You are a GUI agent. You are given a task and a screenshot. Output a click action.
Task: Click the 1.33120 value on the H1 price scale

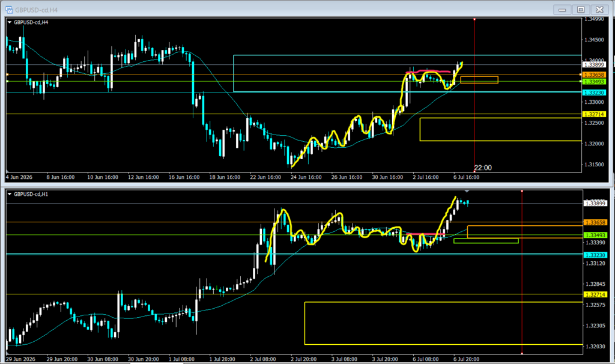(595, 263)
